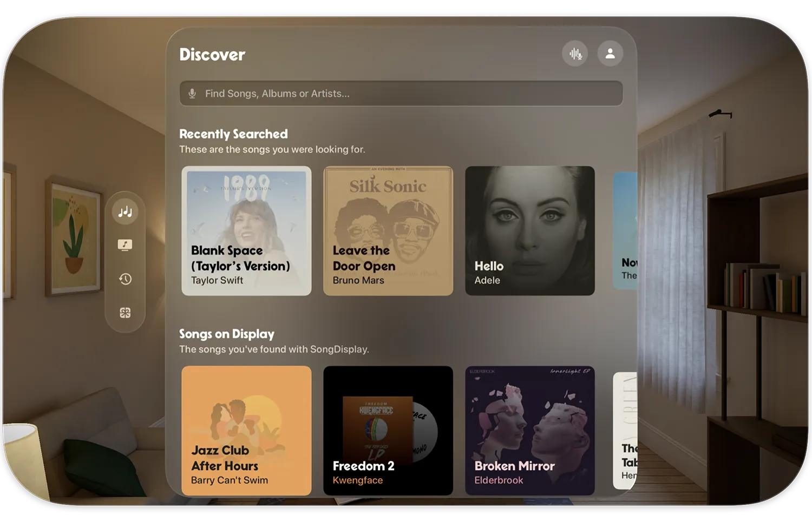Screen dimensions: 812x522
Task: Click the Elderbrook artist name
Action: [499, 480]
